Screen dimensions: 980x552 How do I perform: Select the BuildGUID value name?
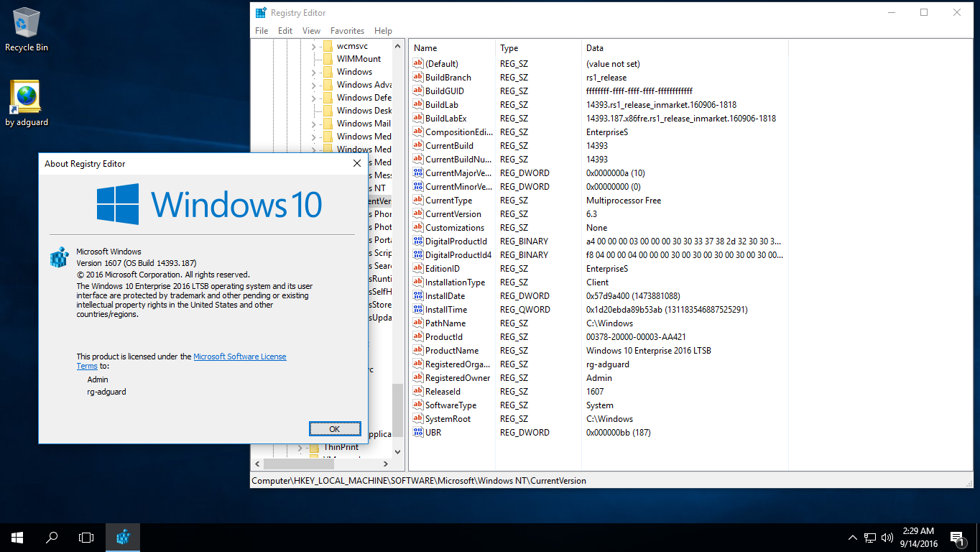point(444,91)
